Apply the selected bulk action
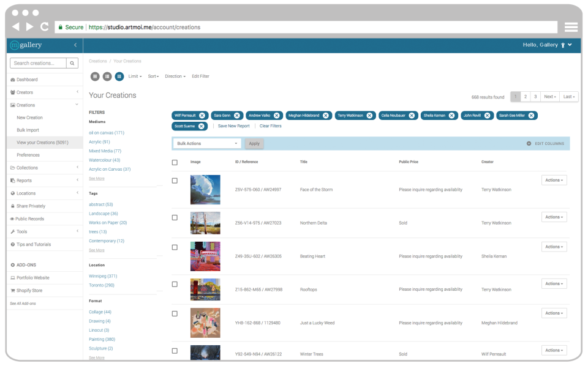The image size is (588, 366). tap(254, 143)
